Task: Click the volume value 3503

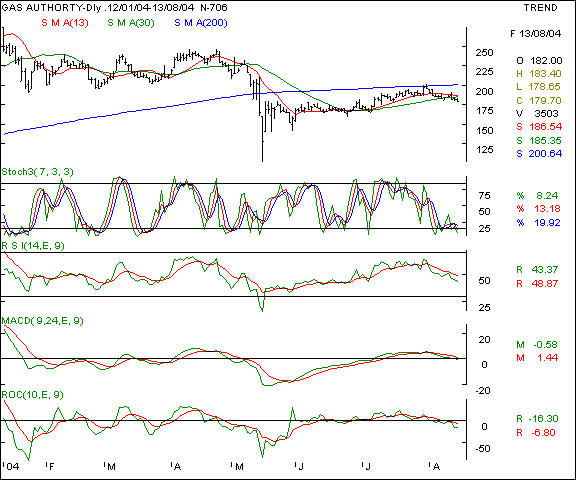Action: (547, 113)
